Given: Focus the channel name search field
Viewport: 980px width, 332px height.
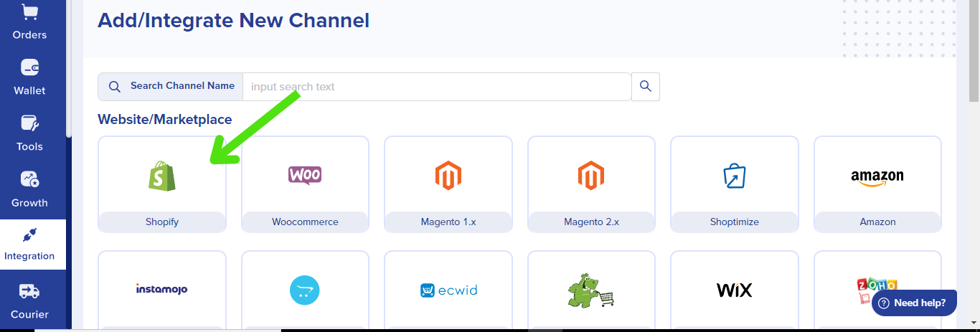Looking at the screenshot, I should (437, 86).
